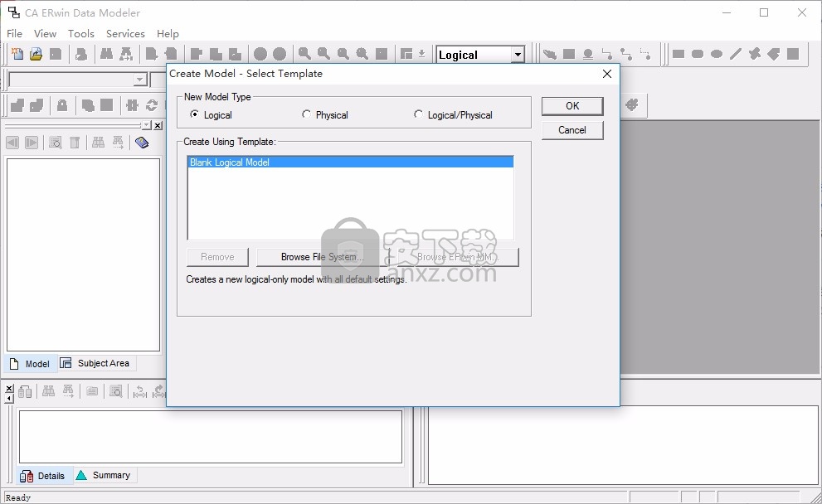The image size is (822, 504).
Task: Select the line drawing tool
Action: pyautogui.click(x=736, y=54)
